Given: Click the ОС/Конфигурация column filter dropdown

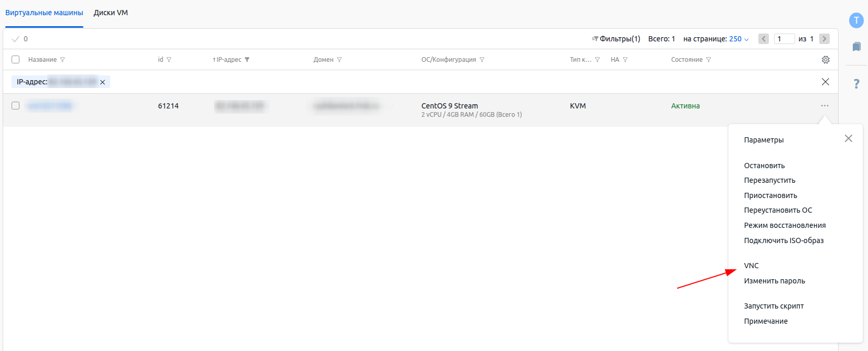Looking at the screenshot, I should click(482, 60).
